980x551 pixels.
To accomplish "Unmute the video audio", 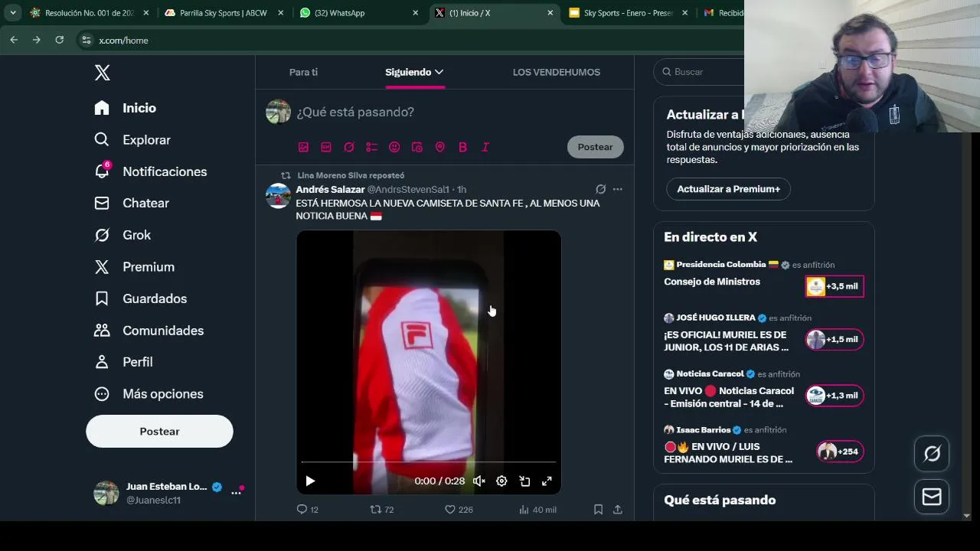I will pos(479,481).
